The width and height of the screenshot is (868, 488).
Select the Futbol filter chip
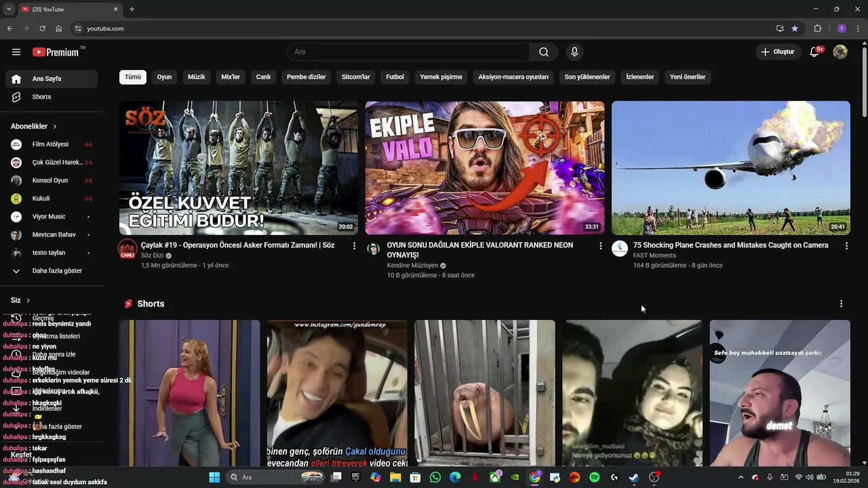[x=395, y=77]
